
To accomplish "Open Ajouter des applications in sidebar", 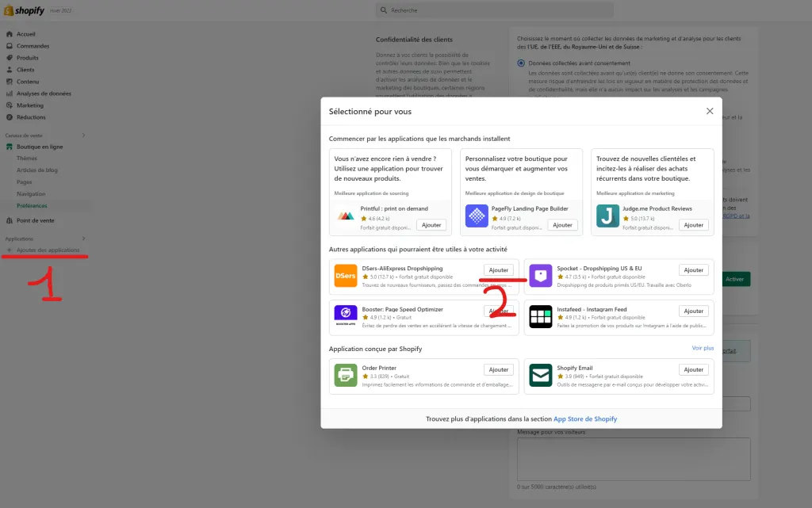I will [x=48, y=250].
